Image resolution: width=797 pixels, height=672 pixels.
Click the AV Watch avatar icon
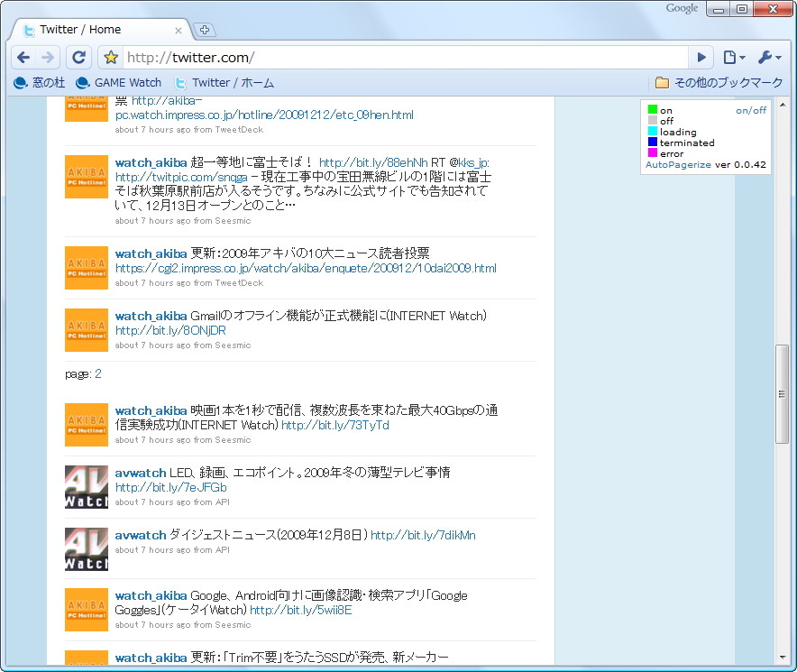click(86, 487)
